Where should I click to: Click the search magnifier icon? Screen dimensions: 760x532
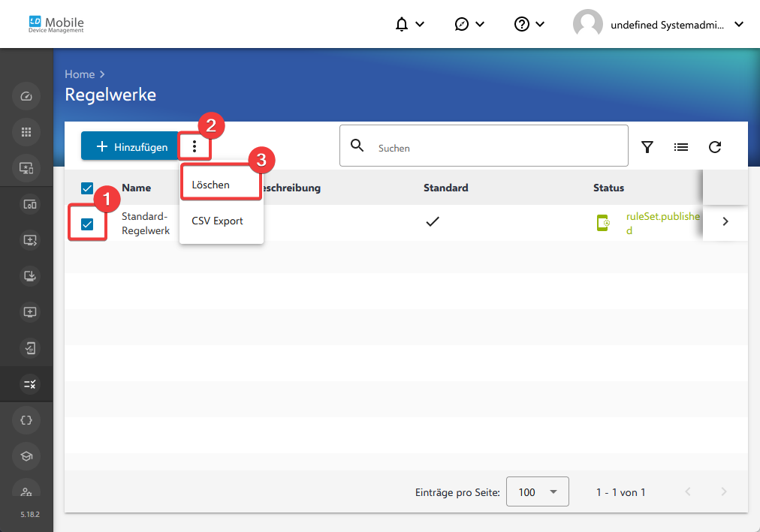pyautogui.click(x=357, y=146)
